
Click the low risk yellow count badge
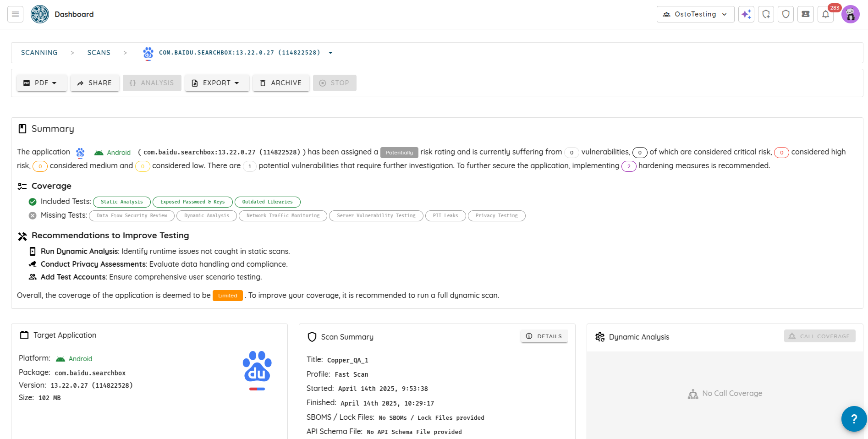[x=143, y=166]
